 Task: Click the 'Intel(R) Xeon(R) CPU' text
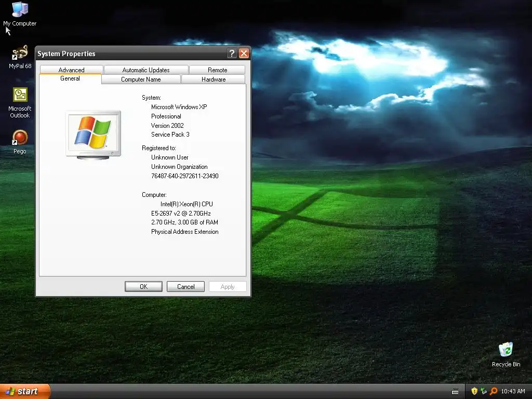pos(187,204)
